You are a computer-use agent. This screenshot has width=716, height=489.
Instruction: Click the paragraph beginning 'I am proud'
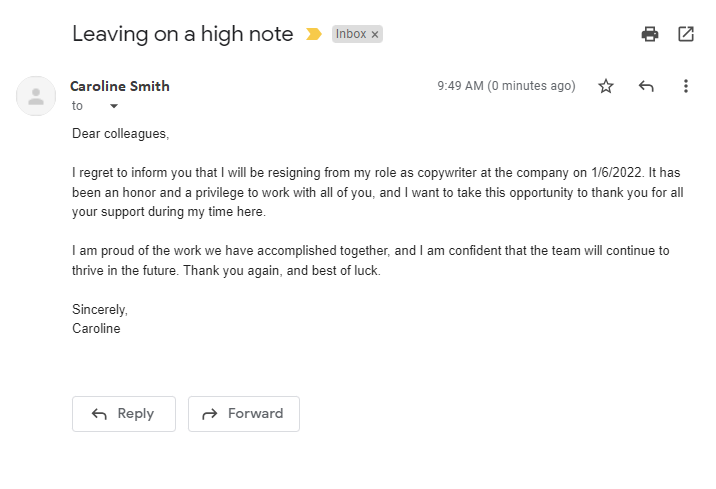click(x=370, y=260)
